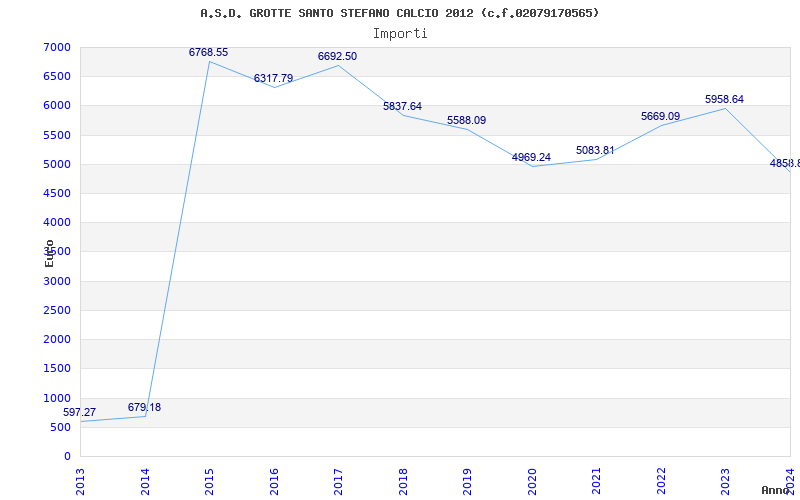Select the data label 6768.55
Screen dimensions: 800x500
[208, 53]
